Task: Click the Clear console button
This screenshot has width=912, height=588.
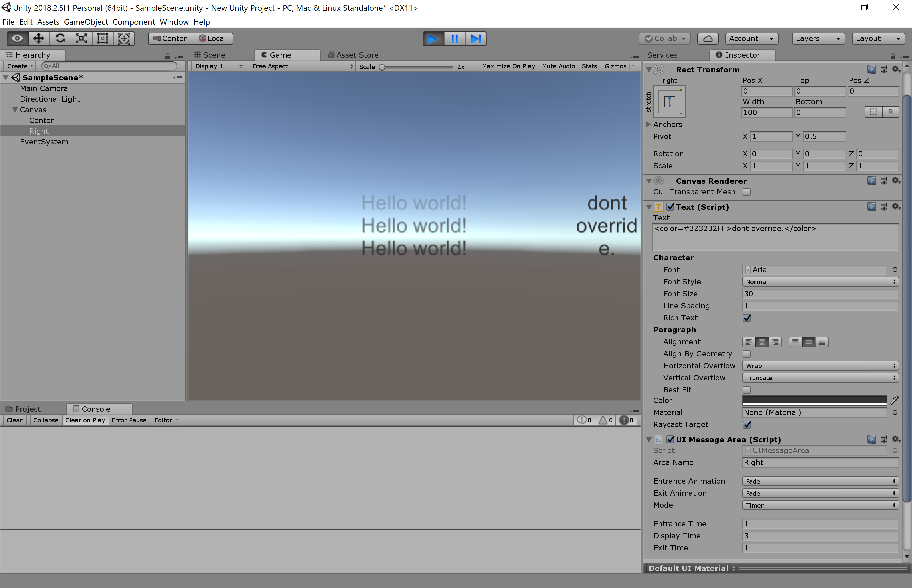Action: point(15,420)
